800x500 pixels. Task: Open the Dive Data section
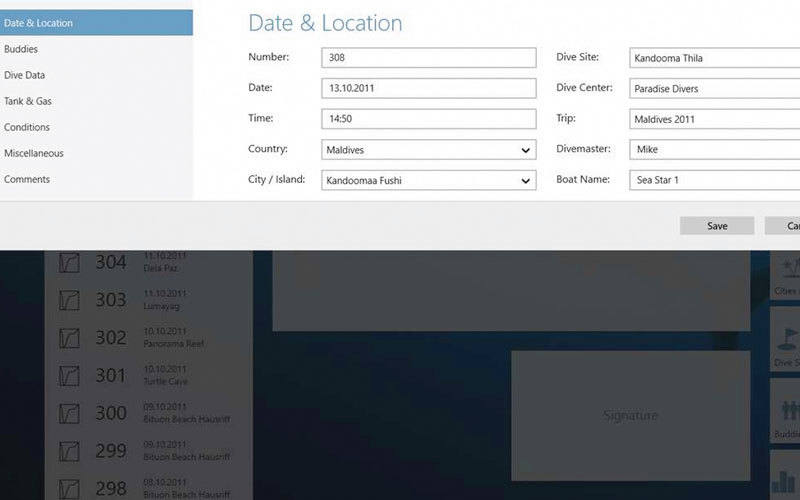pos(25,75)
